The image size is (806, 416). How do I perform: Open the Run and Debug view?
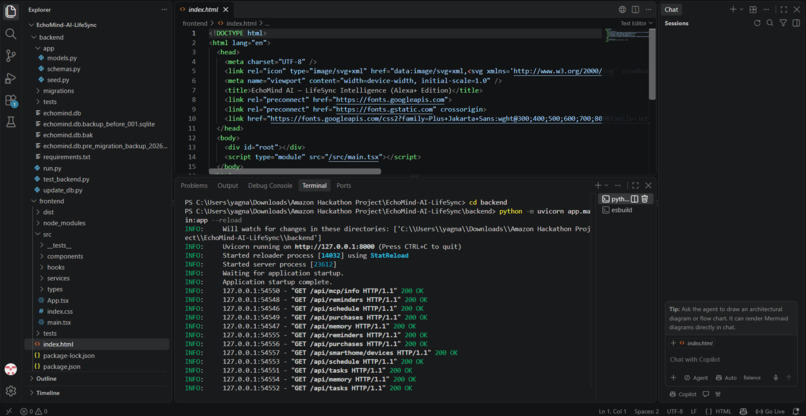tap(10, 78)
